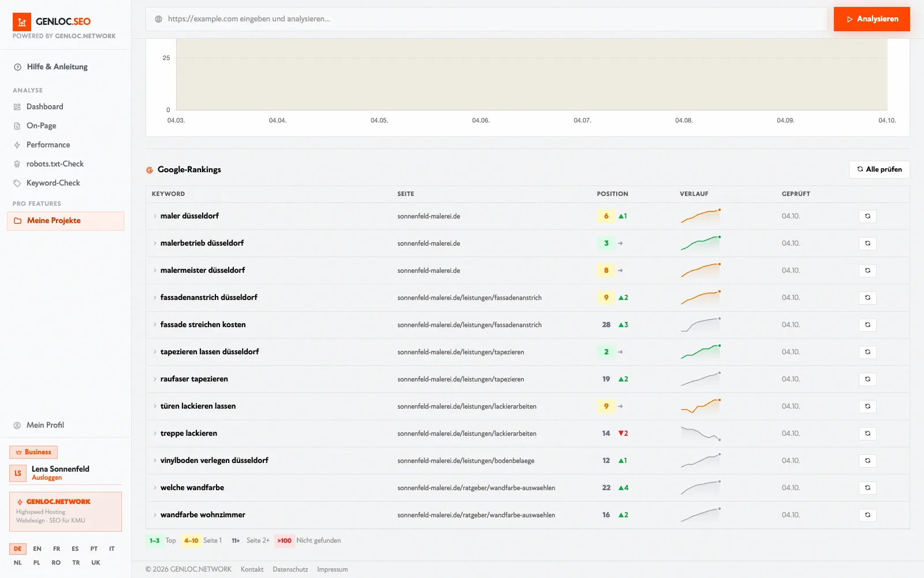Click the Analysieren button
This screenshot has height=578, width=924.
click(x=872, y=19)
